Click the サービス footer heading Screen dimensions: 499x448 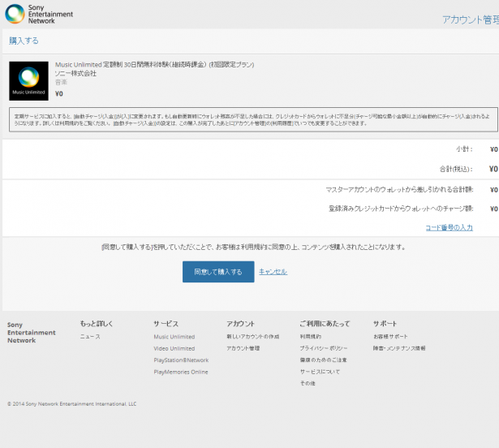(166, 324)
